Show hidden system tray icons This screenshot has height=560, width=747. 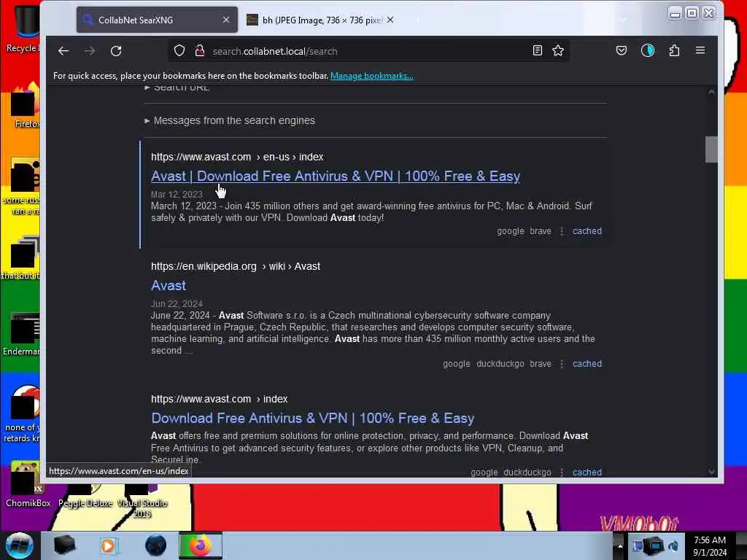pyautogui.click(x=620, y=545)
